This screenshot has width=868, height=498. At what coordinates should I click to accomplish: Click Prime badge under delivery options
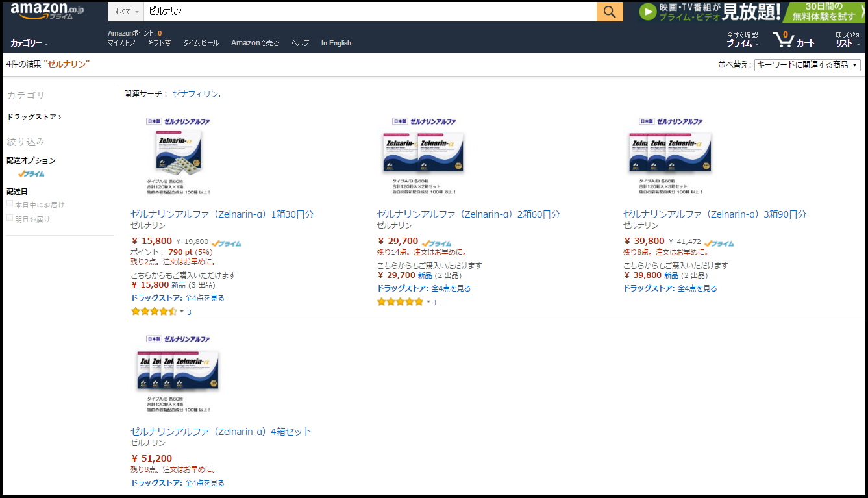click(x=32, y=174)
